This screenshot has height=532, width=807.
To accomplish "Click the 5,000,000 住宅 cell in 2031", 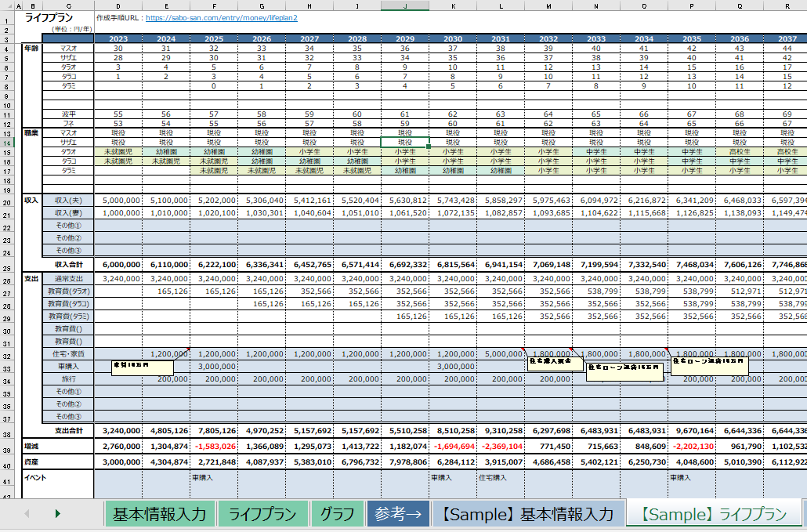I will [501, 353].
